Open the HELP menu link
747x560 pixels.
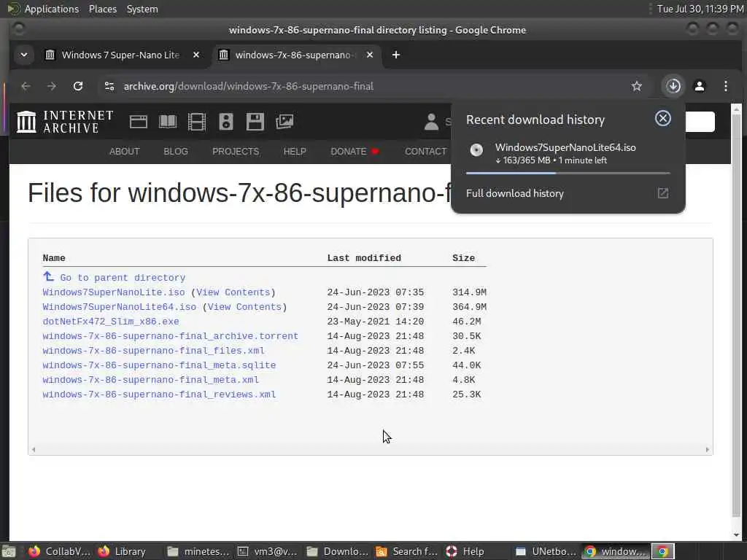[x=295, y=152]
